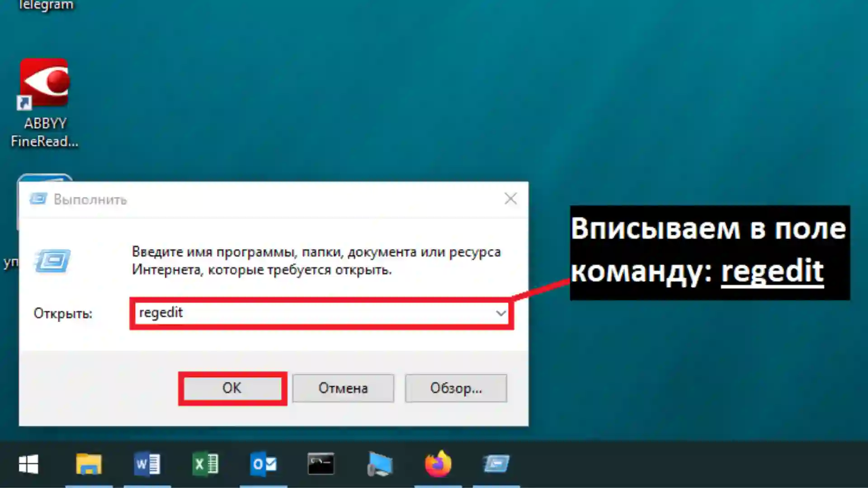Open the Telegram desktop shortcut label

[x=45, y=5]
